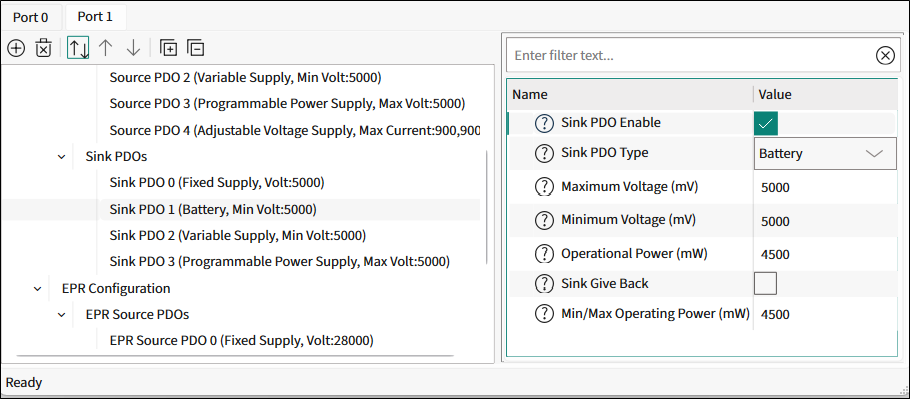Click the add item plus icon
910x399 pixels.
point(16,48)
